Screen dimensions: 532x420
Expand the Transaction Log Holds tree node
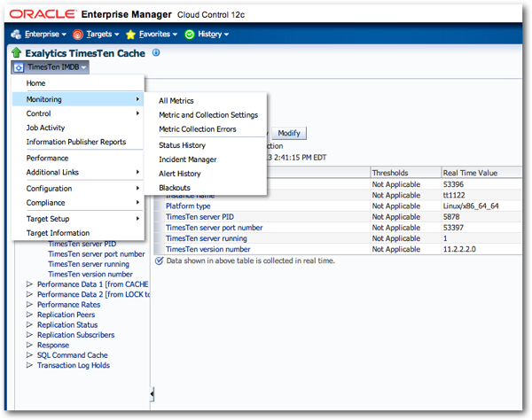coord(30,365)
